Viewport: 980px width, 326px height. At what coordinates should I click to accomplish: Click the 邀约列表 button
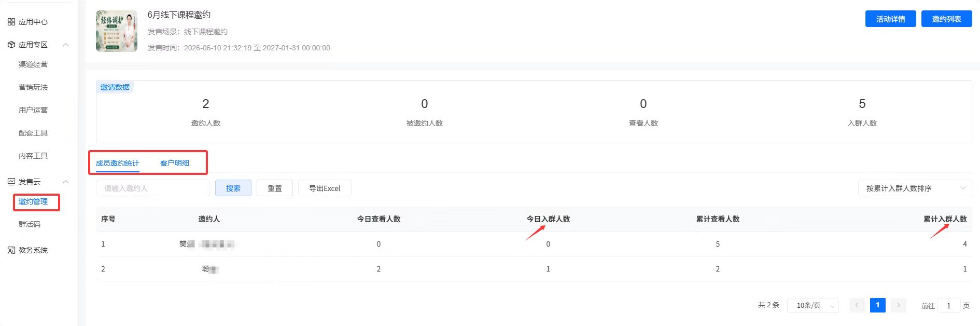pyautogui.click(x=947, y=19)
